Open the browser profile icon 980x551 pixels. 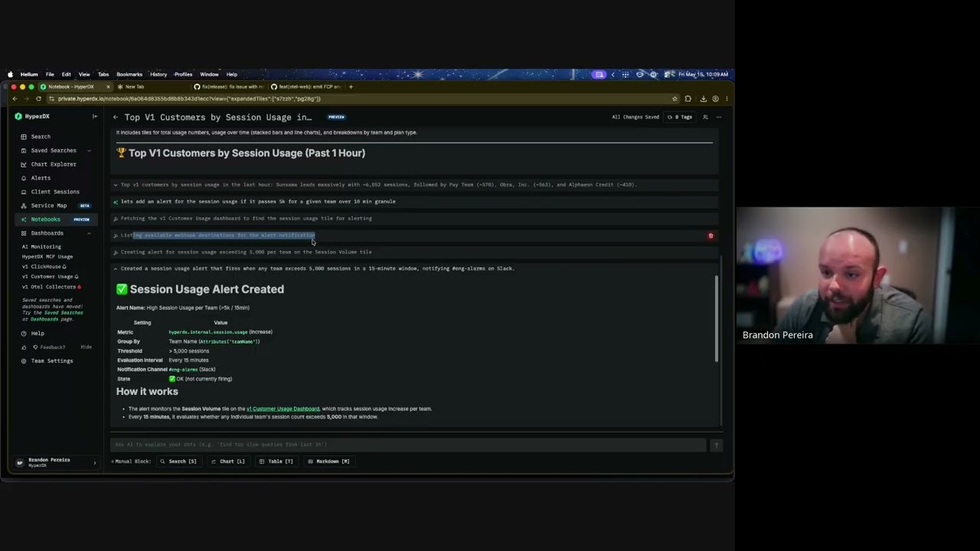[x=715, y=99]
